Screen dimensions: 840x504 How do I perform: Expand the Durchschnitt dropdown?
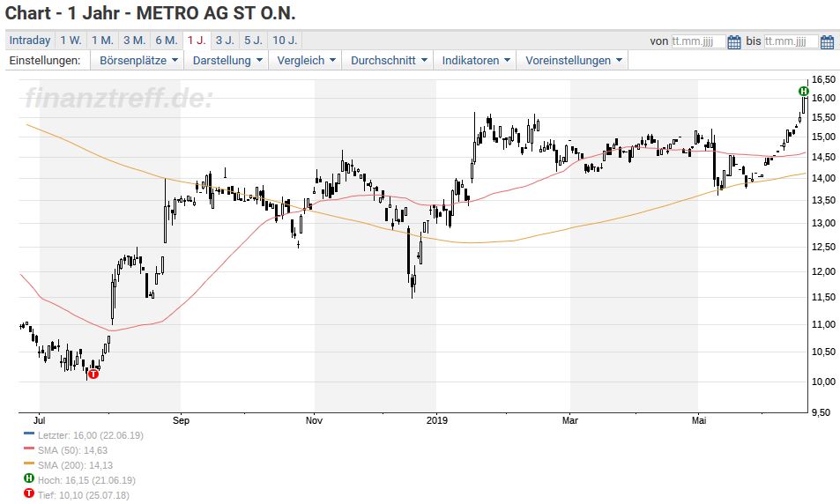pyautogui.click(x=389, y=61)
